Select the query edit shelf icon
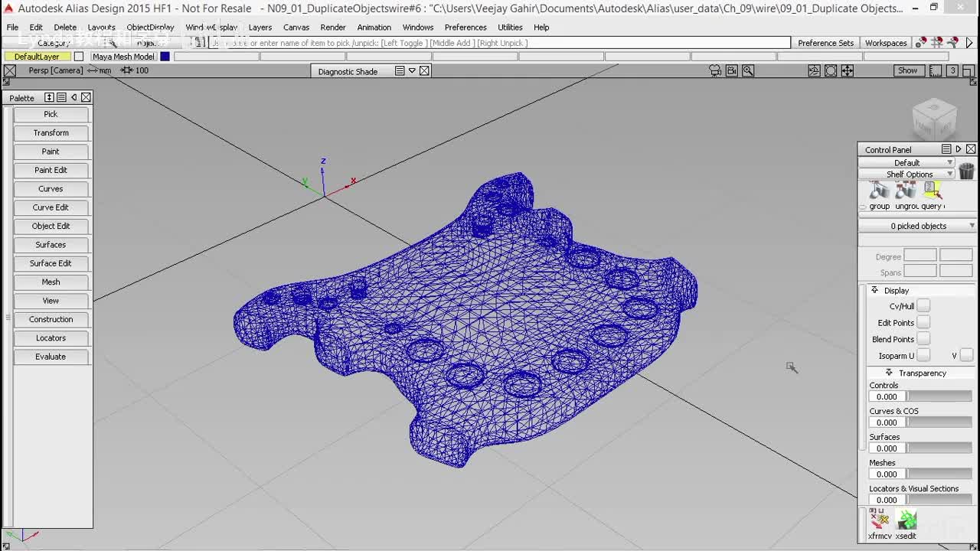 point(932,191)
